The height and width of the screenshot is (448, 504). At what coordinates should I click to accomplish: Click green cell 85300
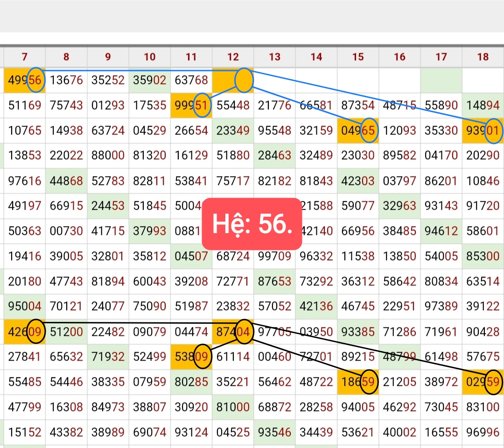click(x=483, y=256)
